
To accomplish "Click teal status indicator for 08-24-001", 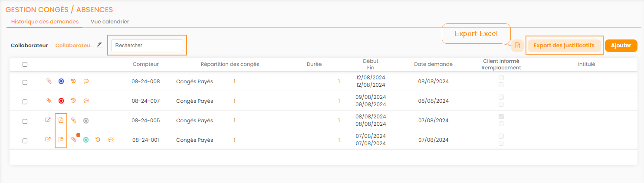I will click(86, 140).
